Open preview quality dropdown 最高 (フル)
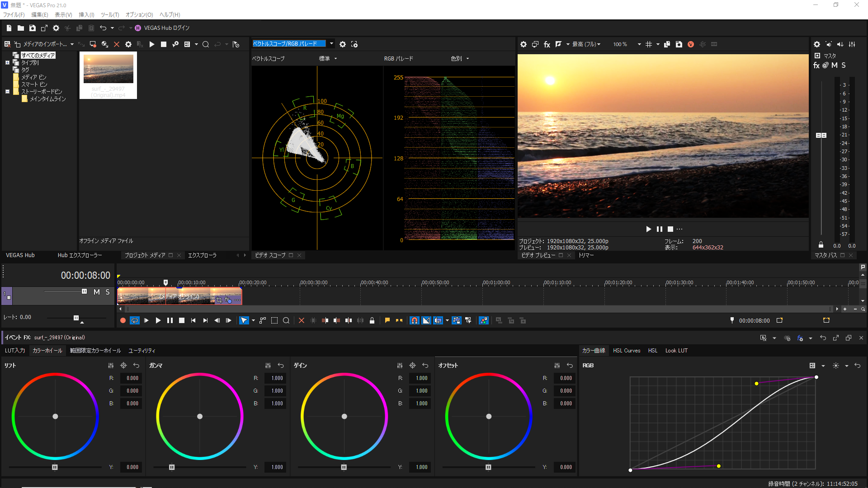 click(x=586, y=44)
